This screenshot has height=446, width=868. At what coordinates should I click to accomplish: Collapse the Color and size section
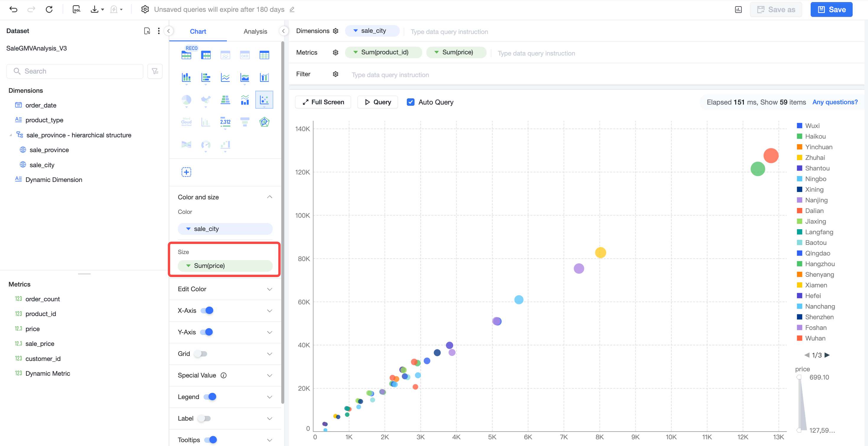[269, 197]
